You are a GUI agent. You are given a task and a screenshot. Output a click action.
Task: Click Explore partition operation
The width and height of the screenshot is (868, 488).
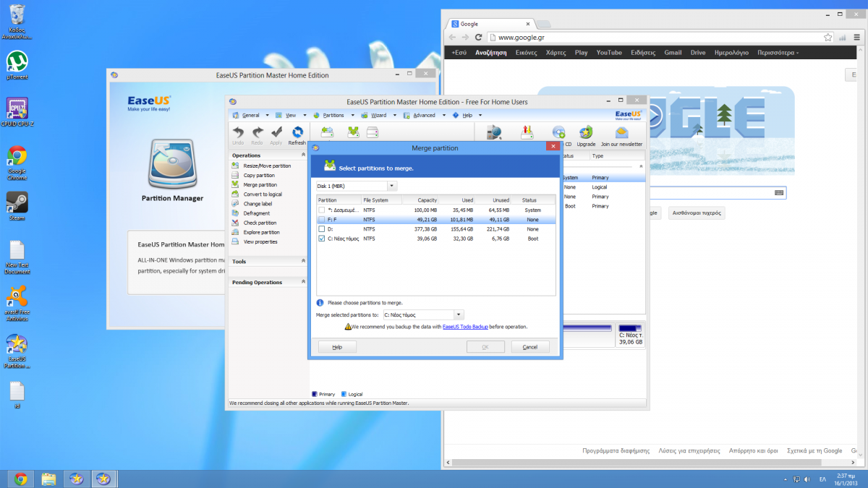(x=261, y=232)
